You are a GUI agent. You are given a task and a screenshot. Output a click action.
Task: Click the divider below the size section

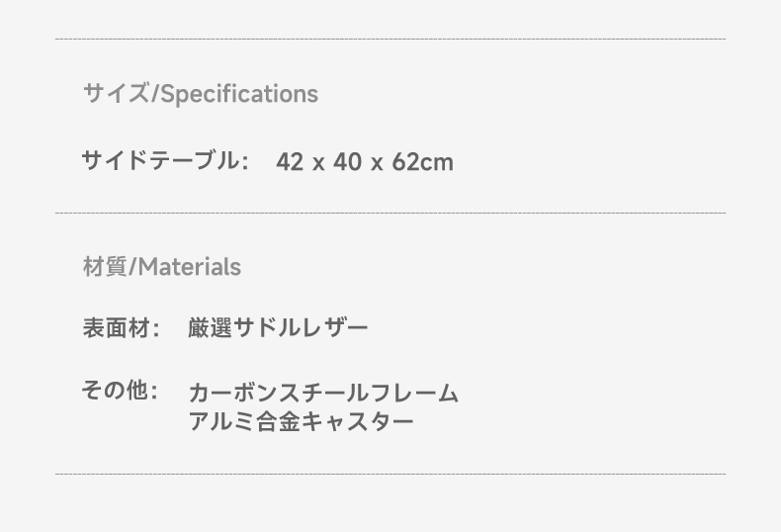click(390, 213)
